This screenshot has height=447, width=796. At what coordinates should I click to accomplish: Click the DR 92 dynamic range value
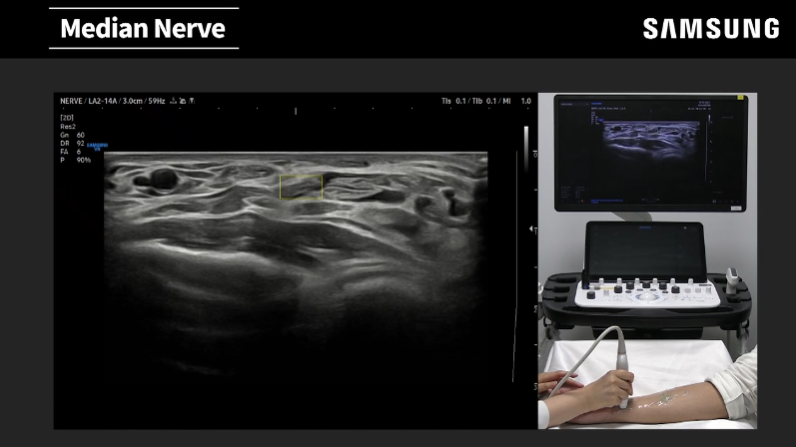click(x=73, y=144)
